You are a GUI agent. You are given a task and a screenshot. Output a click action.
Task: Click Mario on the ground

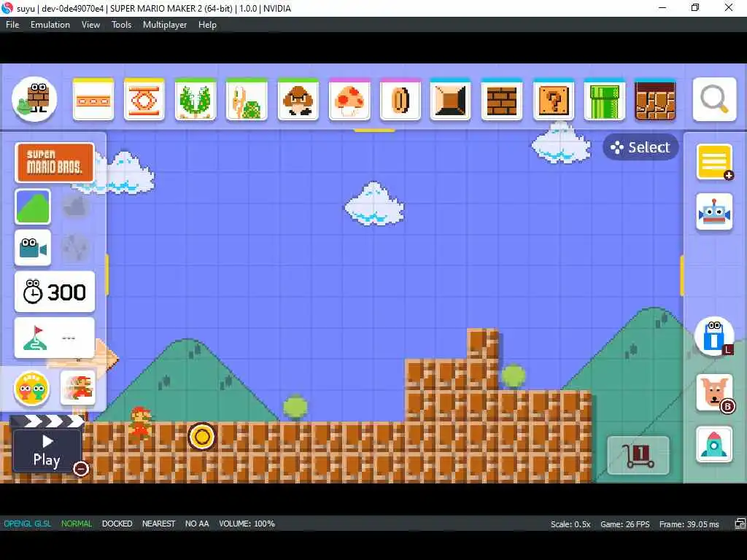(141, 422)
